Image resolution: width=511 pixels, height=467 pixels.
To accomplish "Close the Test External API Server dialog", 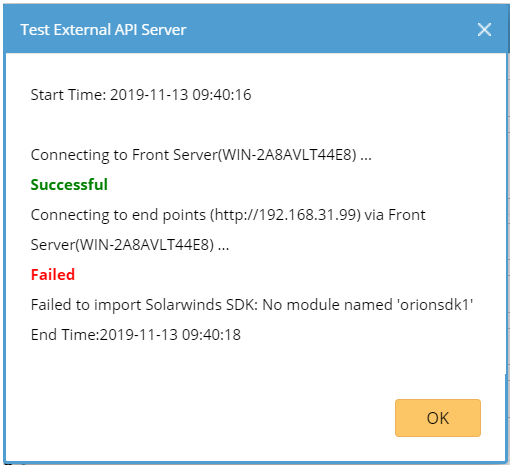I will pyautogui.click(x=484, y=30).
